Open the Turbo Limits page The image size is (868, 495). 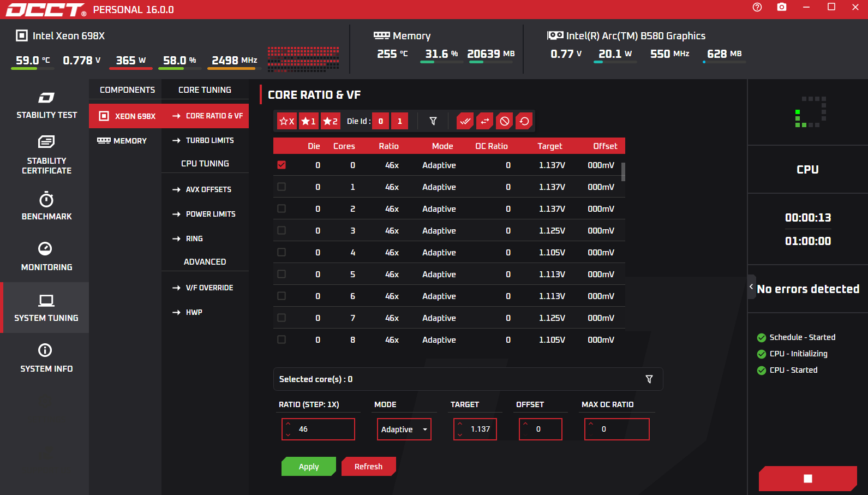click(209, 140)
